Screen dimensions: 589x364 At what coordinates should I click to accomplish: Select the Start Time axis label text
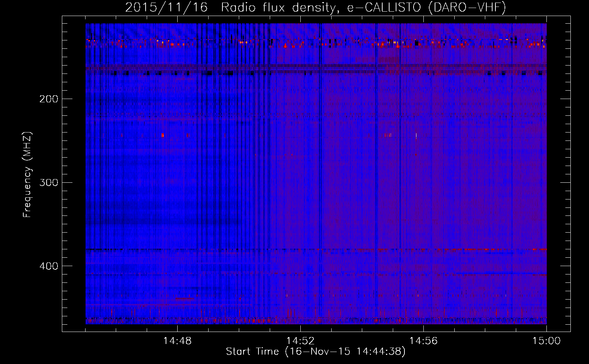click(x=316, y=352)
